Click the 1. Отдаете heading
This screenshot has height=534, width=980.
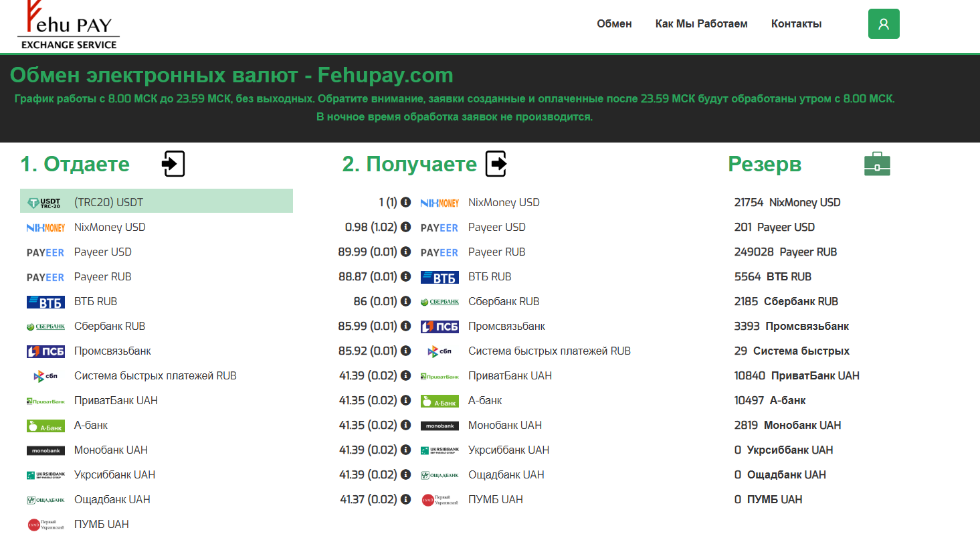point(75,164)
